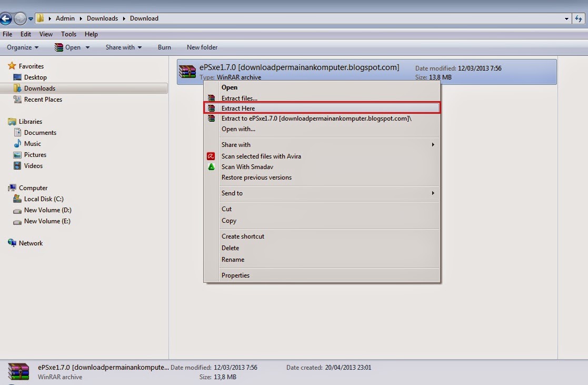
Task: Open the address bar breadcrumb dropdown
Action: (567, 18)
